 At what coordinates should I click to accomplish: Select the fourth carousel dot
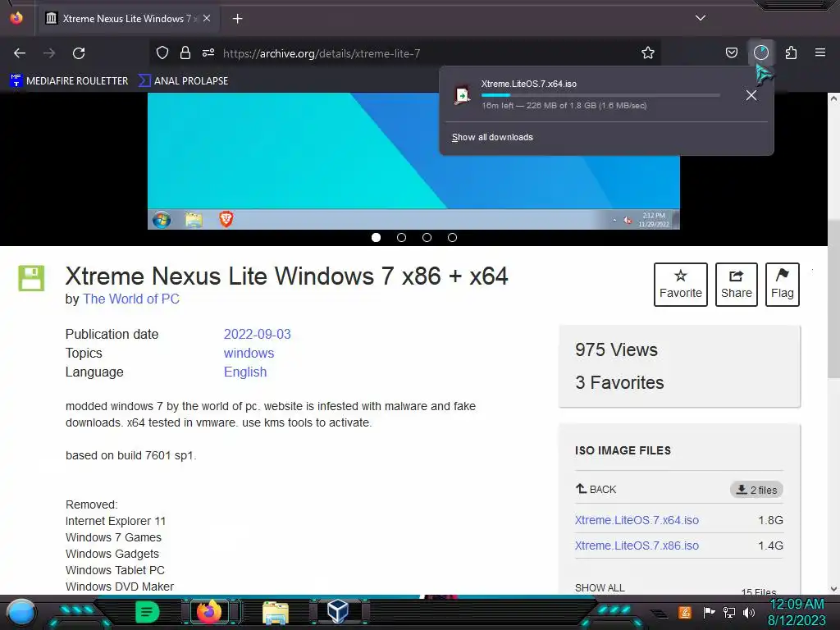tap(452, 237)
